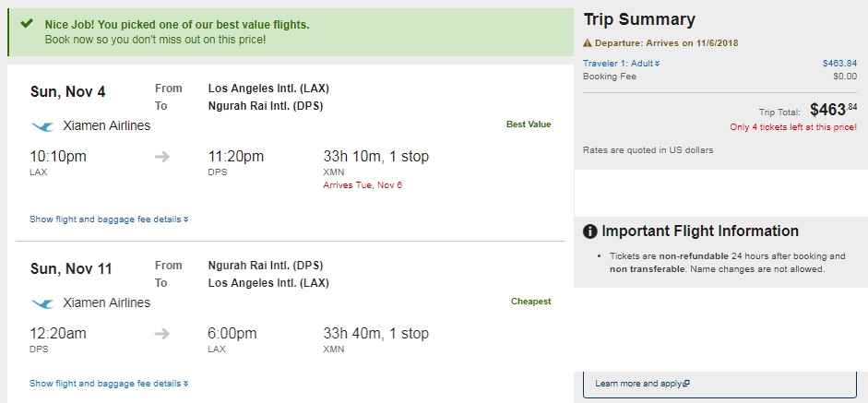
Task: Click the Sun, Nov 4 date heading
Action: pos(67,91)
